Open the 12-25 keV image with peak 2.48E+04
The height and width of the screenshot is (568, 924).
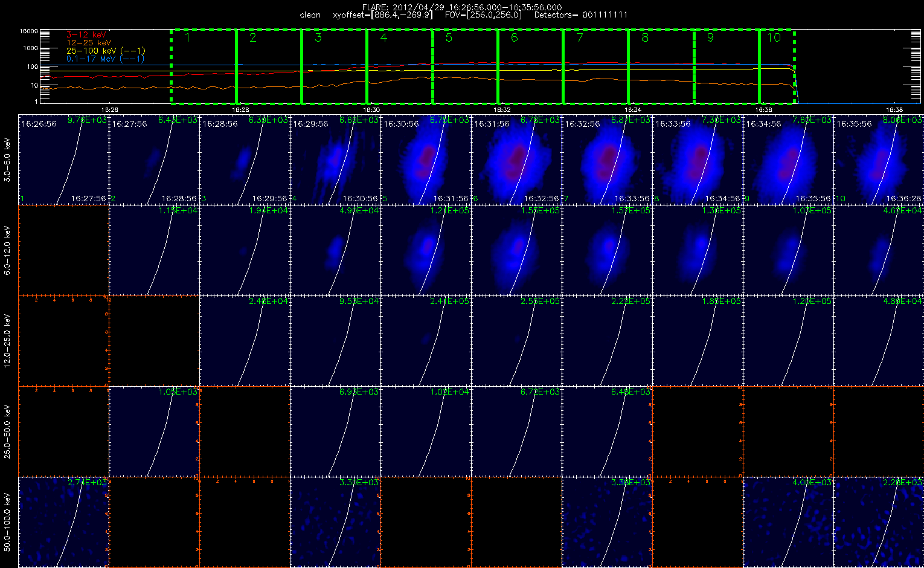pyautogui.click(x=245, y=341)
